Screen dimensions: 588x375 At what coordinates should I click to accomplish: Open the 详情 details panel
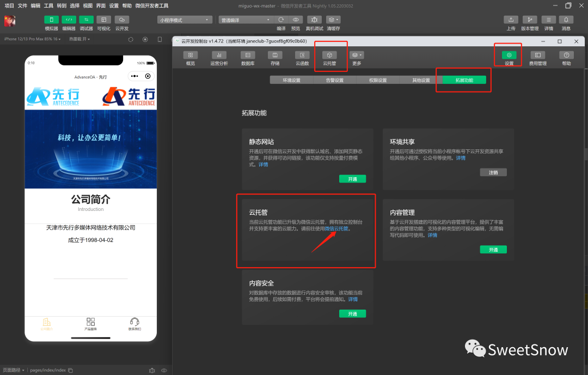tap(549, 20)
